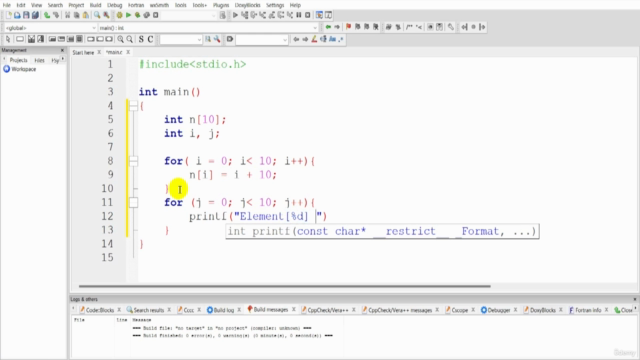Switch to the Start here editor tab
This screenshot has height=360, width=640.
pyautogui.click(x=83, y=53)
